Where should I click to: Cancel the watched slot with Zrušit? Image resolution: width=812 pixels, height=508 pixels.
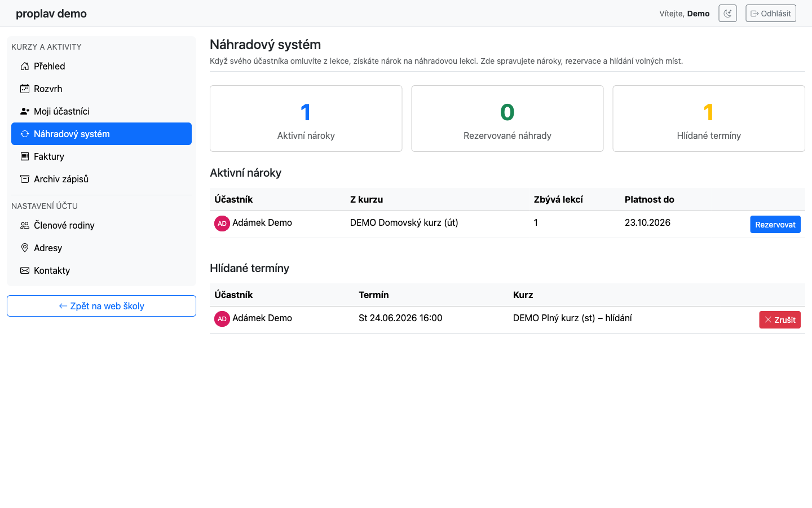779,320
